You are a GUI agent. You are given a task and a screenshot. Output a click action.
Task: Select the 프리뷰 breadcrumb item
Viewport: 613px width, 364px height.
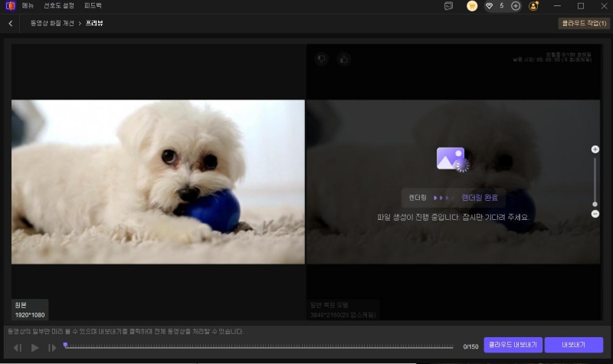tap(94, 24)
